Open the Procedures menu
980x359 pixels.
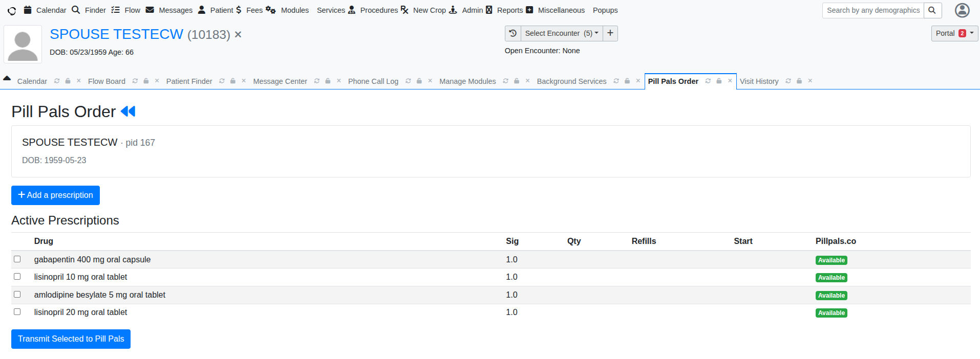pos(378,10)
